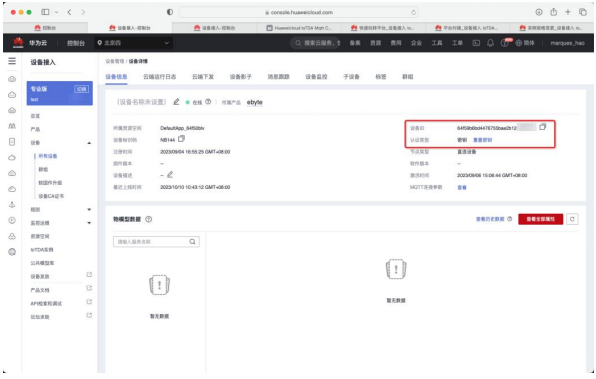This screenshot has height=379, width=596.
Task: Open external link icon beside 产品文档
Action: (x=89, y=289)
